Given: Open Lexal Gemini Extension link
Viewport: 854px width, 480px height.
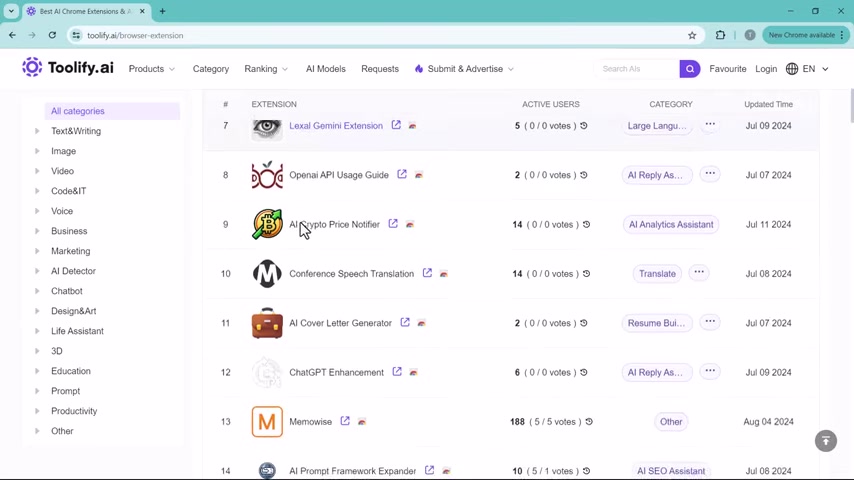Looking at the screenshot, I should tap(336, 126).
